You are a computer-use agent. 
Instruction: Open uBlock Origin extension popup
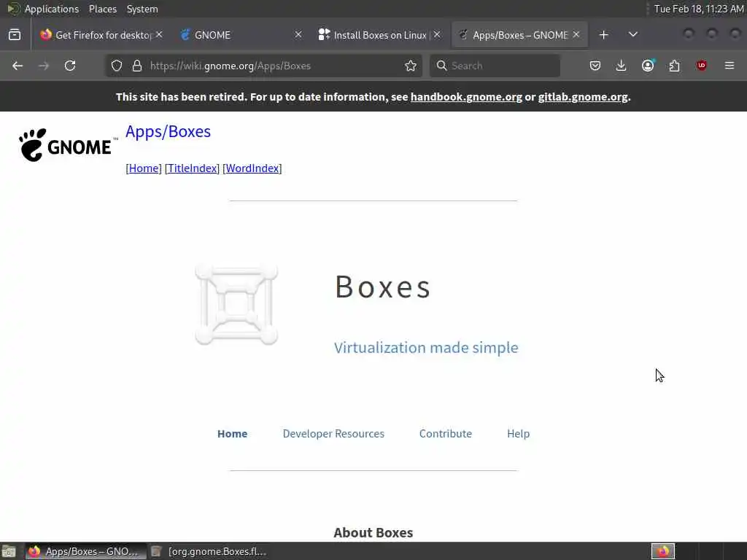click(701, 66)
